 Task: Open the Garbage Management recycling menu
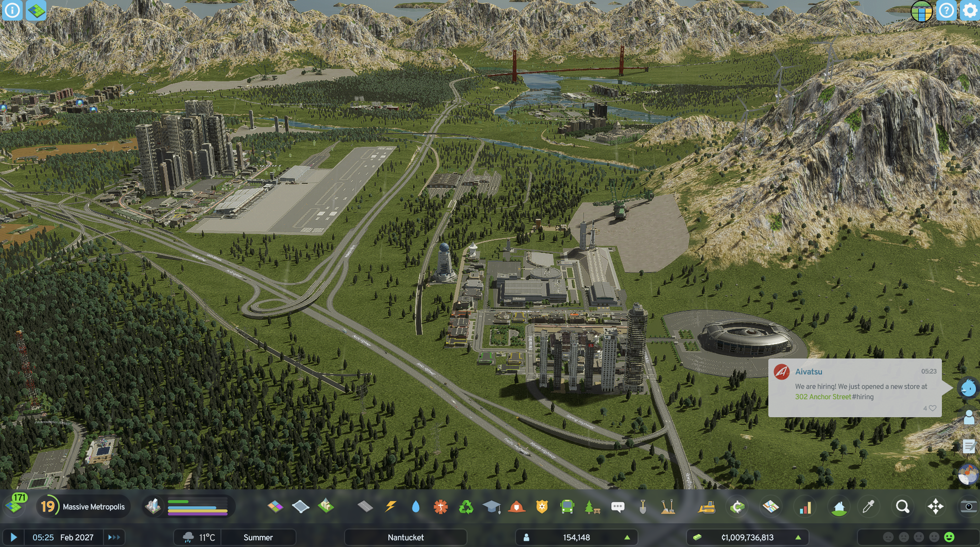pyautogui.click(x=466, y=507)
